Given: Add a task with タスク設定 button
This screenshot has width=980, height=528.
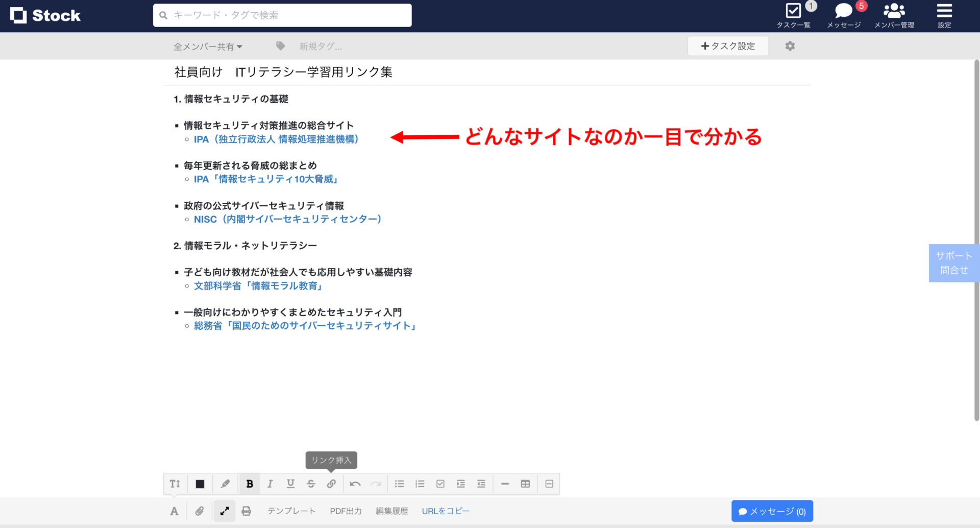Looking at the screenshot, I should pyautogui.click(x=728, y=46).
